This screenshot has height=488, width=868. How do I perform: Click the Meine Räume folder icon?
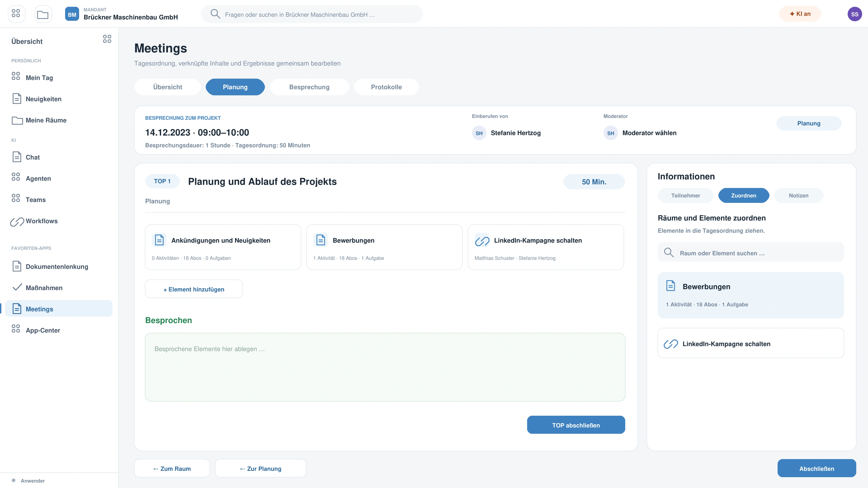tap(17, 120)
